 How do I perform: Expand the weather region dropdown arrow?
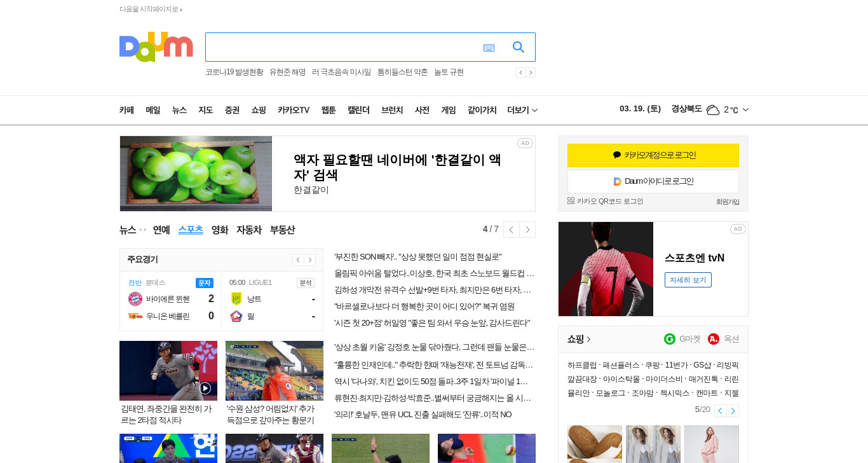pos(745,109)
